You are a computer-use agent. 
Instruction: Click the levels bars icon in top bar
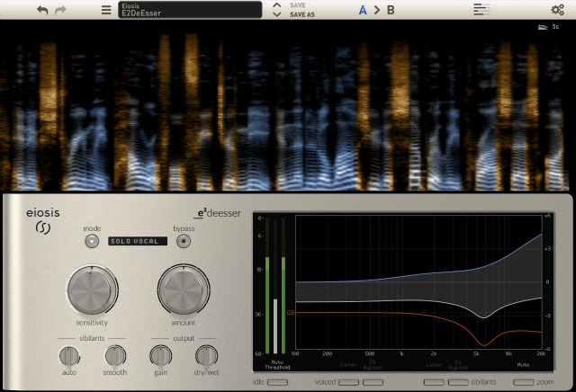[x=481, y=10]
